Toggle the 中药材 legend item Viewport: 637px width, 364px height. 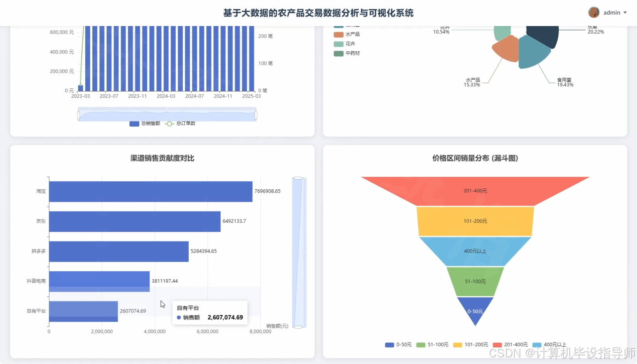[x=347, y=53]
